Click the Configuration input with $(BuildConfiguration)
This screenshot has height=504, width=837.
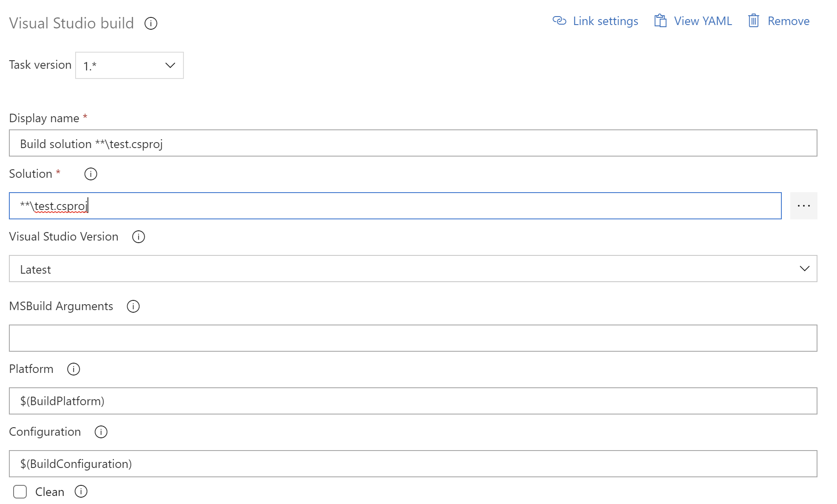(x=413, y=464)
